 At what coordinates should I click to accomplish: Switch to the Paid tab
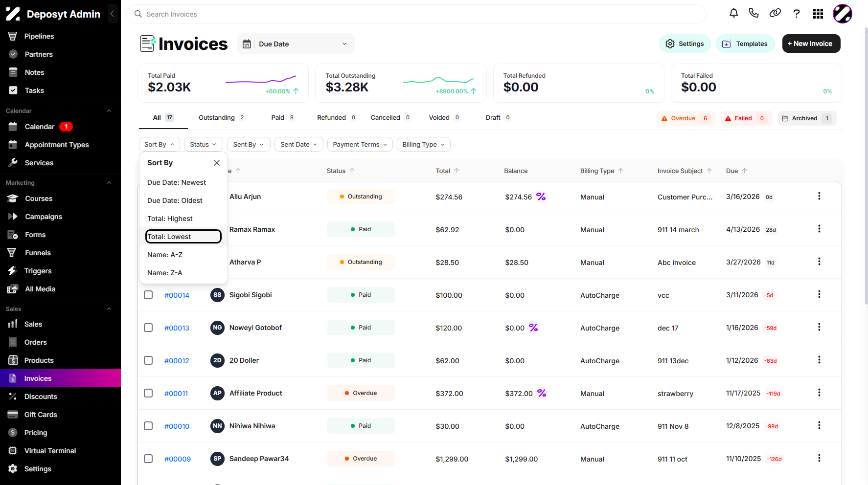coord(283,118)
